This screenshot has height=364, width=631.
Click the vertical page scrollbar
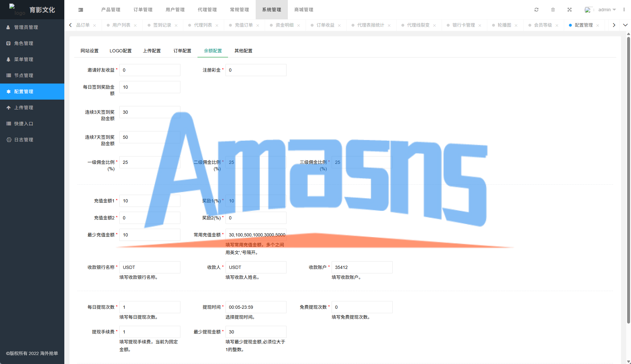point(628,180)
